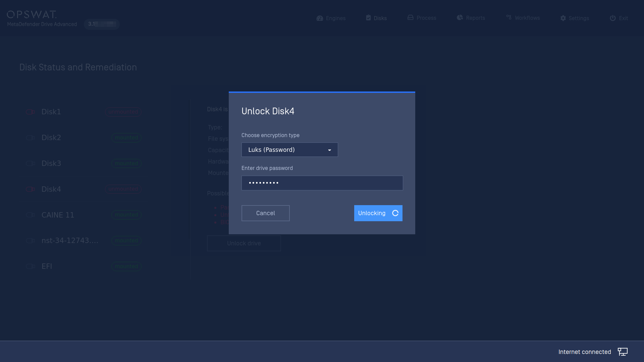Click the Unlocking spinner icon

395,213
